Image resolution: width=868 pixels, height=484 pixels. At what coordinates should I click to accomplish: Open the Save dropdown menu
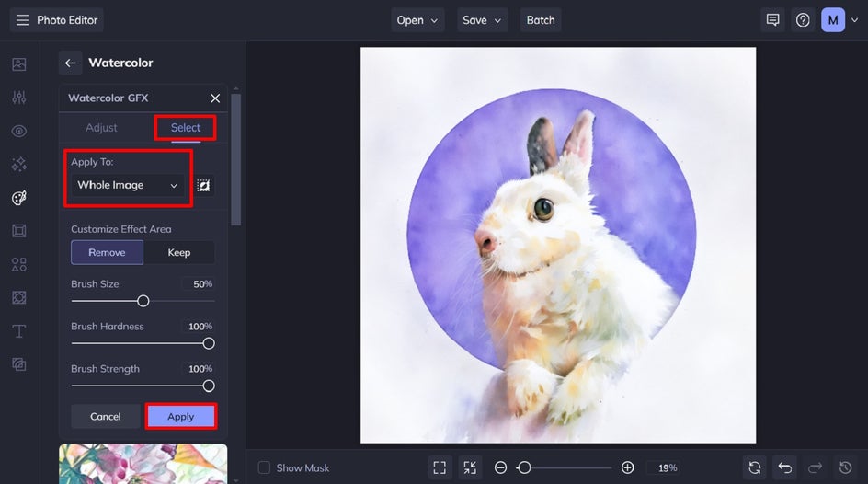pos(483,20)
